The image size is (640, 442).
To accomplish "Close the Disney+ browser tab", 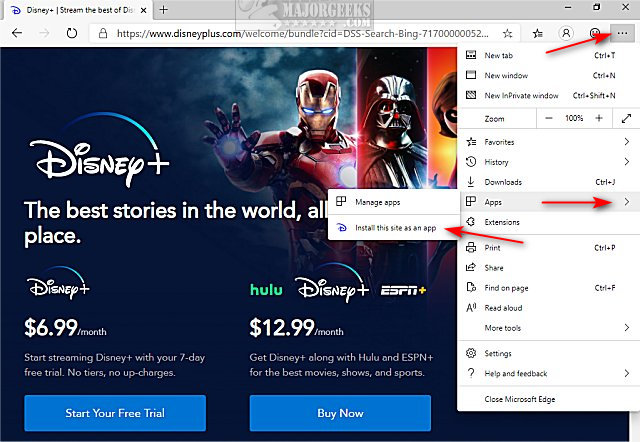I will tap(144, 10).
